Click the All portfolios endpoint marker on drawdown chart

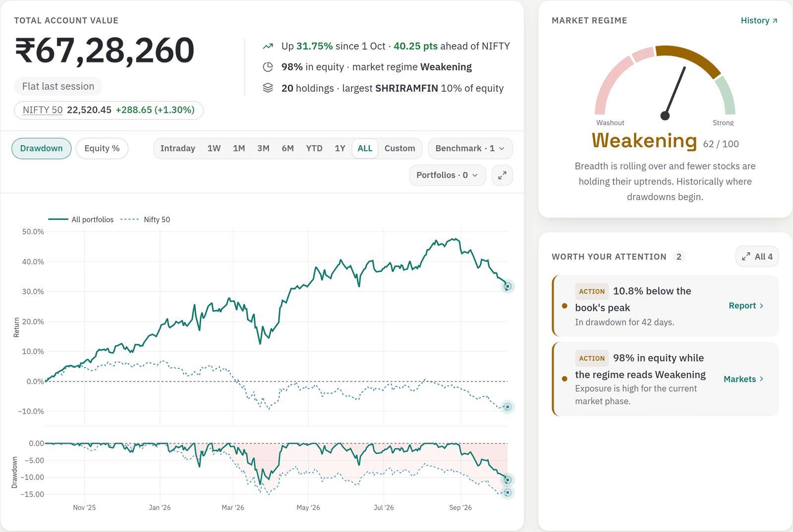[x=508, y=480]
